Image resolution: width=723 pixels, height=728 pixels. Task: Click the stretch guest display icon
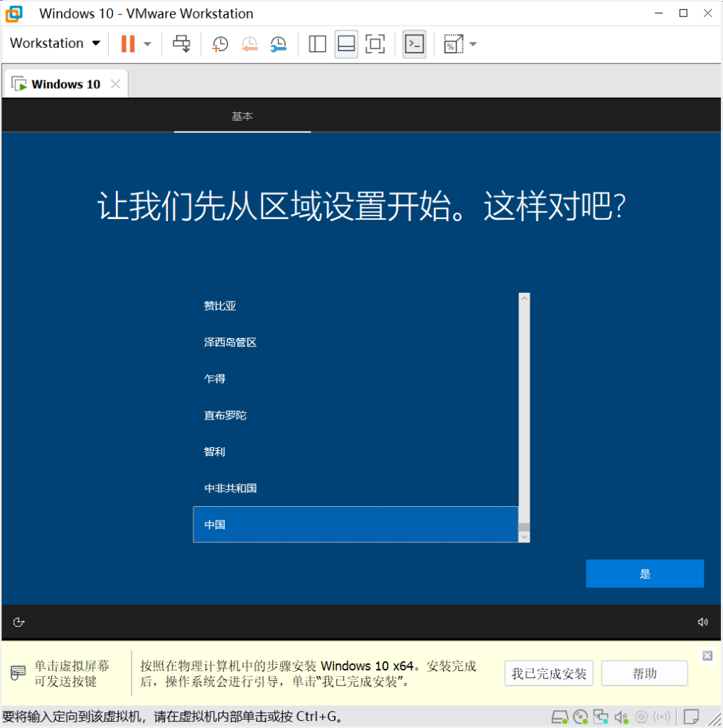[454, 44]
